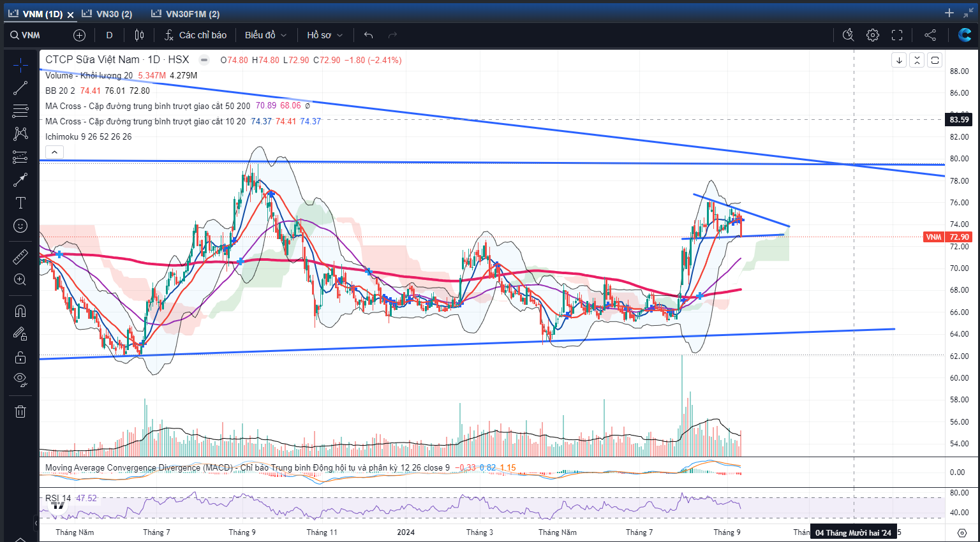Select the Volume indicator legend
Image resolution: width=980 pixels, height=542 pixels.
point(89,75)
